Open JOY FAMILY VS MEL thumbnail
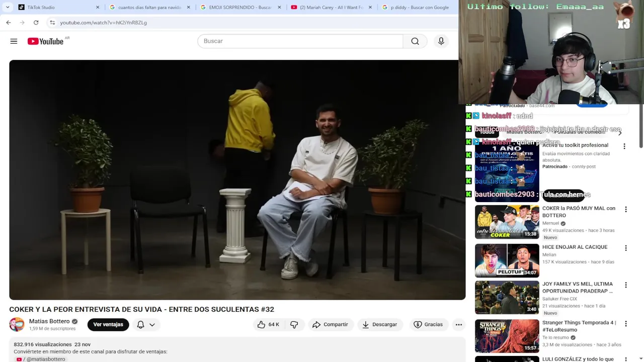644x362 pixels. point(507,297)
